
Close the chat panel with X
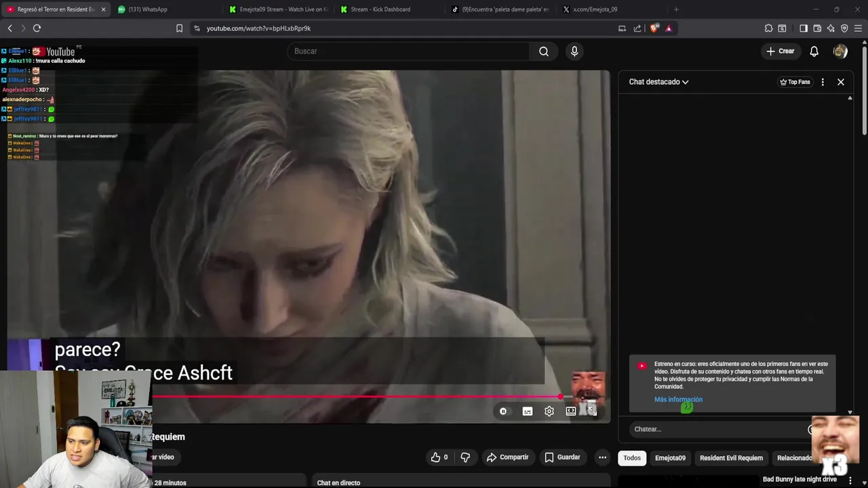pos(841,82)
